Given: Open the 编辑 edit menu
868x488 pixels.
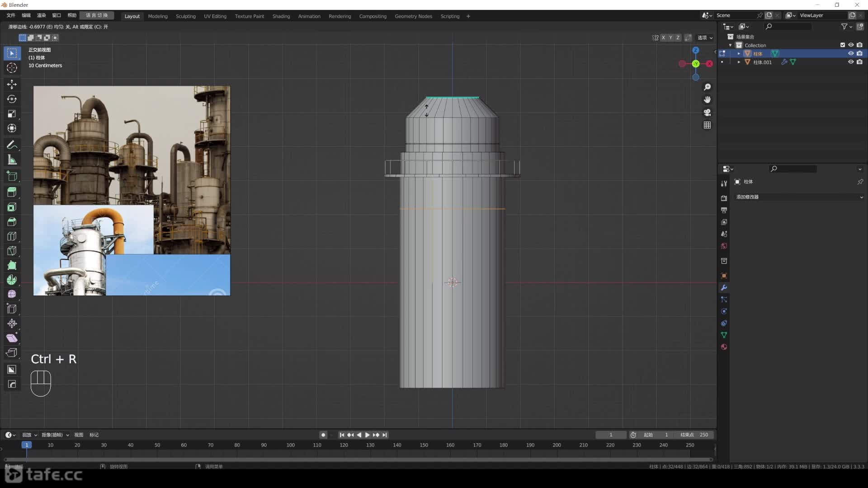Looking at the screenshot, I should 26,15.
